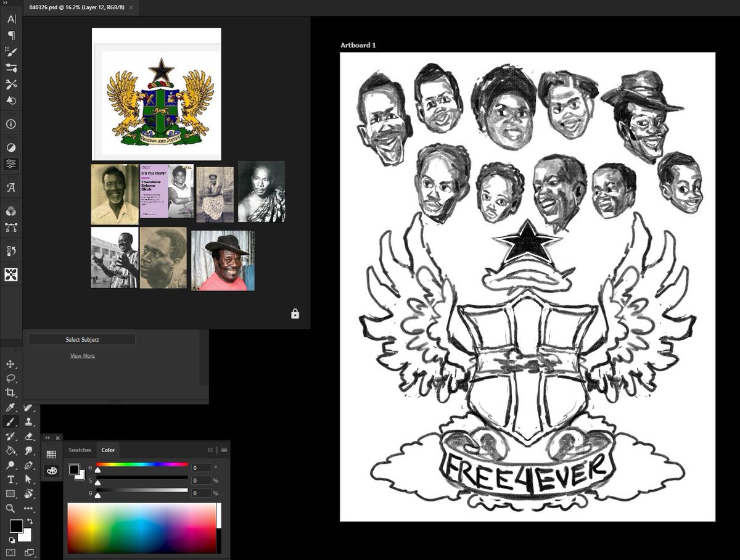
Task: Open the View More link
Action: pos(82,356)
